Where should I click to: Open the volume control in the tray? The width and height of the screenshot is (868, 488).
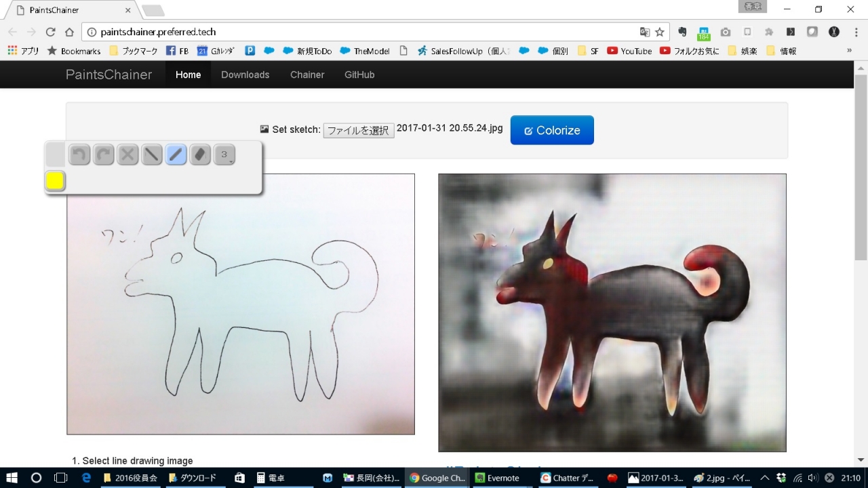pyautogui.click(x=813, y=478)
